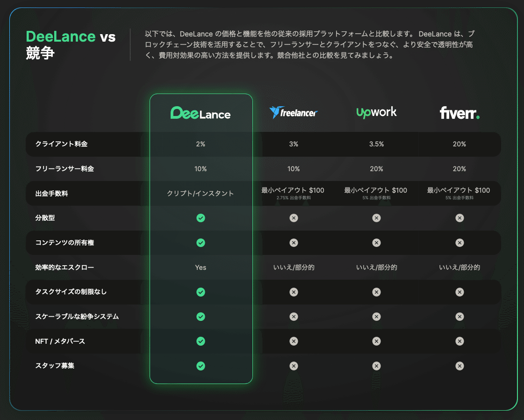The width and height of the screenshot is (524, 420).
Task: Select the 出金手数料 row label
Action: (x=51, y=193)
